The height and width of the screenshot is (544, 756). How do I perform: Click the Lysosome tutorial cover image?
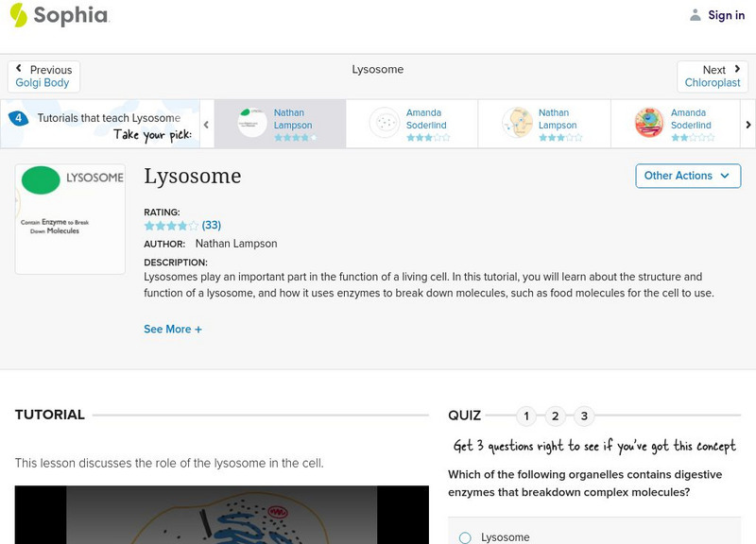pyautogui.click(x=70, y=219)
